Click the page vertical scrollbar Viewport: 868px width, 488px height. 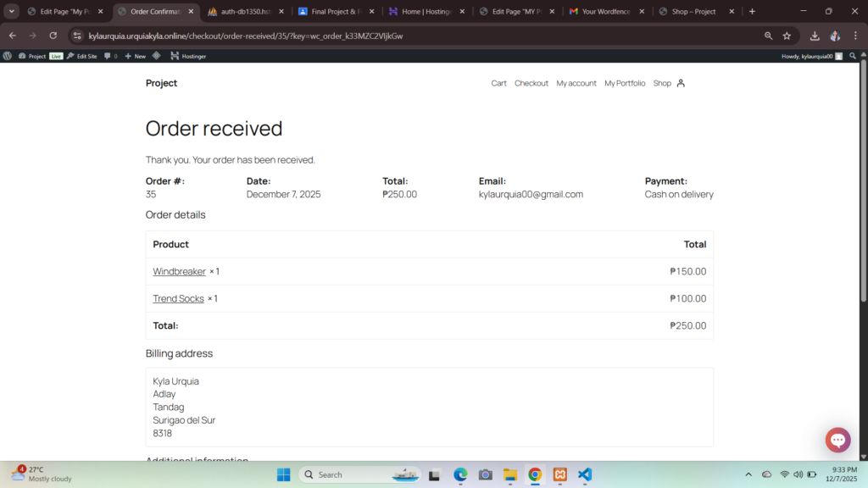tap(863, 169)
